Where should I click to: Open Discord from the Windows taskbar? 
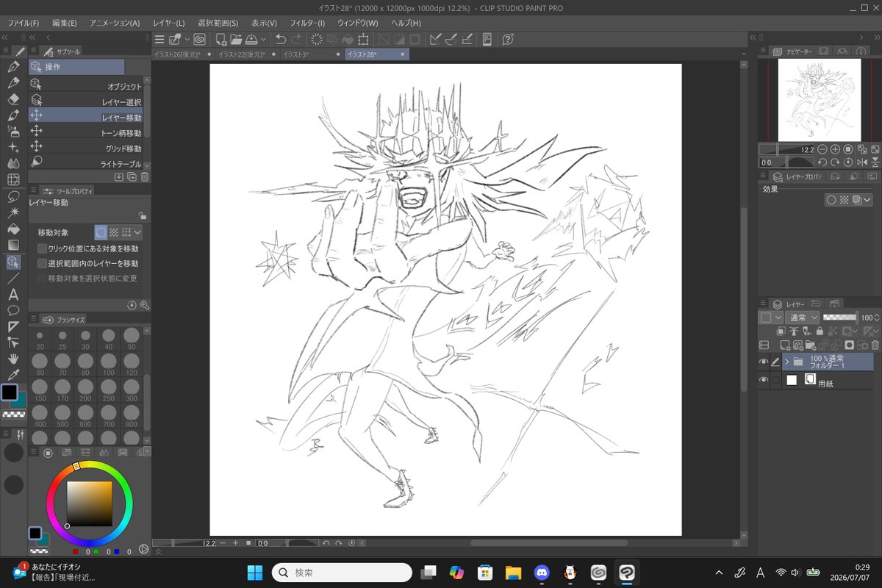coord(542,572)
